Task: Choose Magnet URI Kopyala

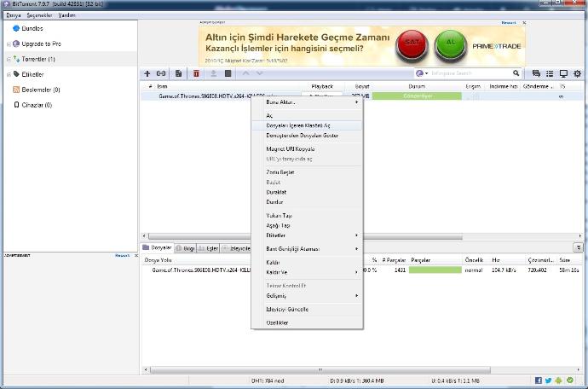Action: (x=307, y=149)
